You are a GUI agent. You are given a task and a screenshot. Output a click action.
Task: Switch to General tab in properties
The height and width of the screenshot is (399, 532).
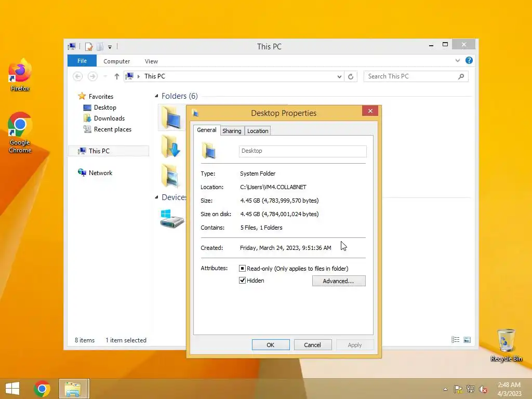[x=207, y=130]
